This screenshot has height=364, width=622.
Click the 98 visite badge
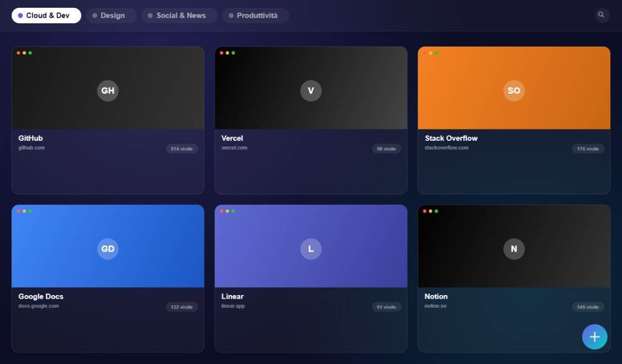[386, 149]
